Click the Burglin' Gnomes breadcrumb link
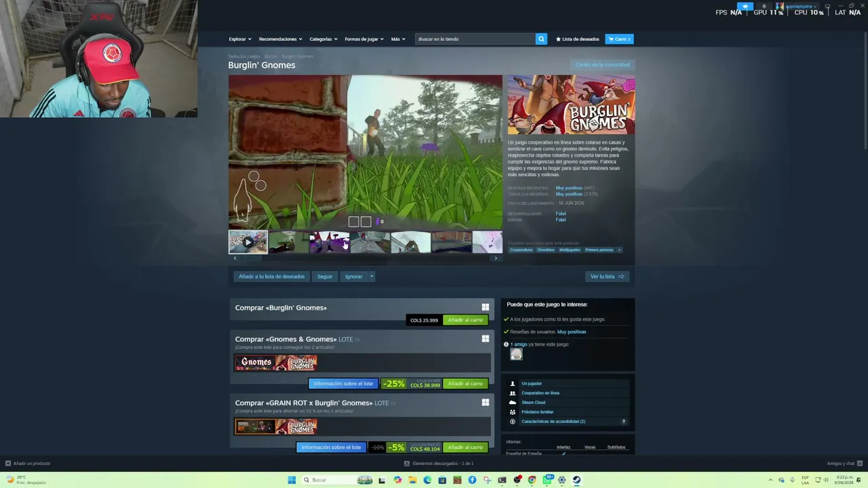The height and width of the screenshot is (488, 868). (298, 56)
